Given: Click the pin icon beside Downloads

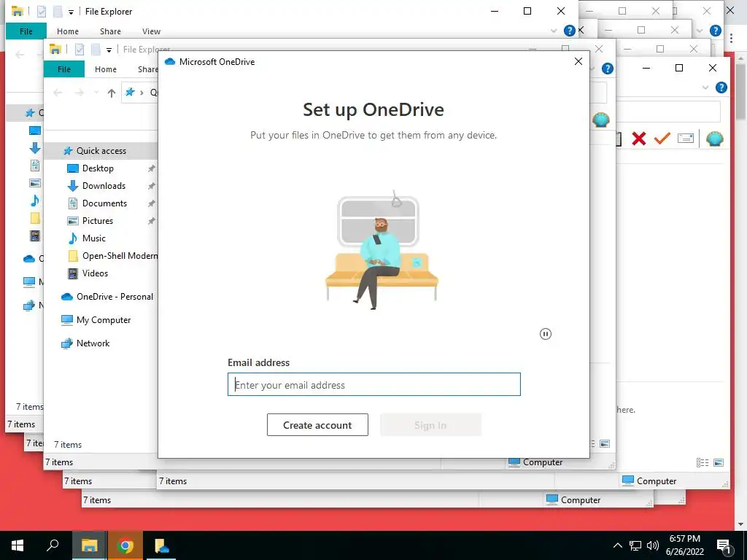Looking at the screenshot, I should (x=151, y=186).
